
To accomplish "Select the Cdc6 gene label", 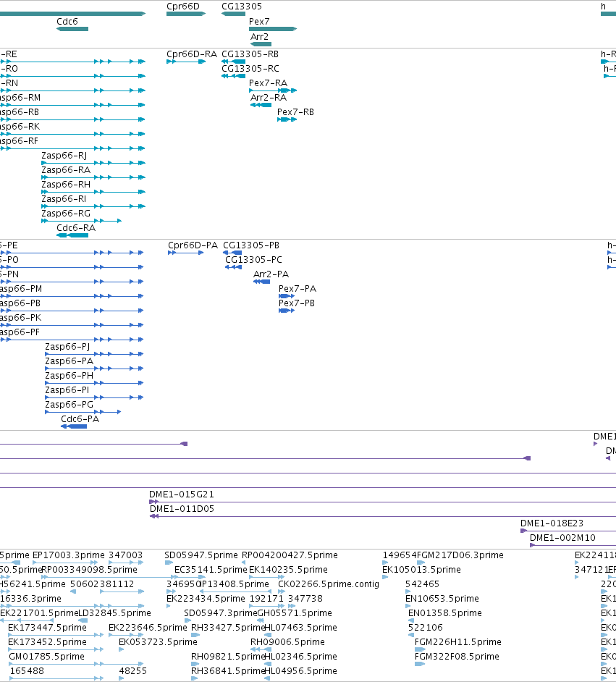I will coord(67,21).
